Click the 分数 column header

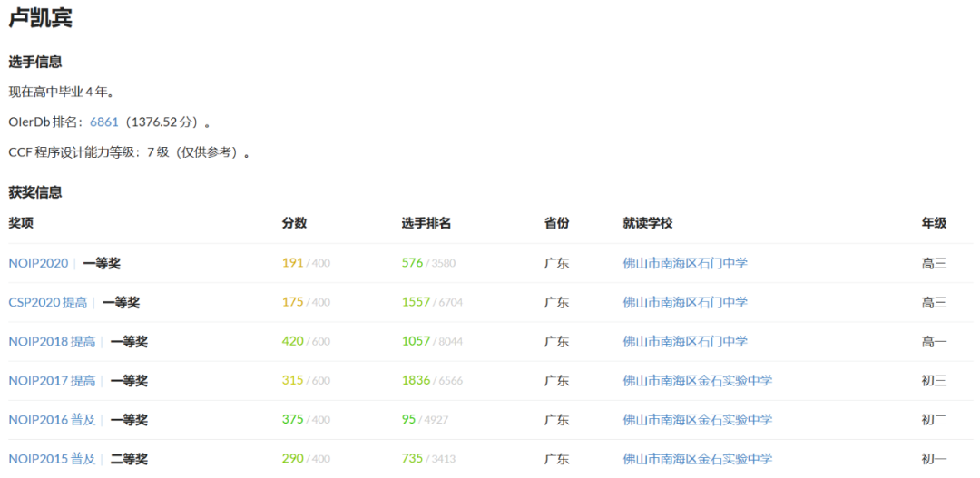[x=294, y=223]
